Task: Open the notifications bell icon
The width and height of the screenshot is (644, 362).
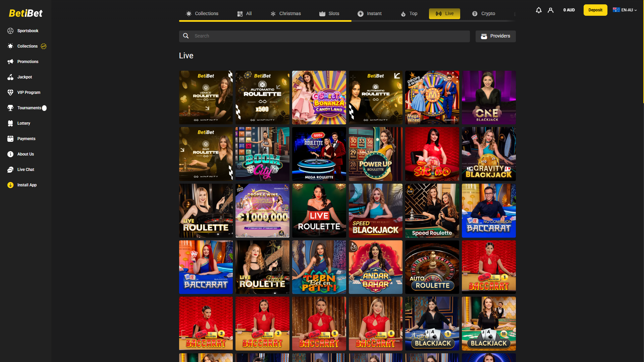Action: pyautogui.click(x=539, y=10)
